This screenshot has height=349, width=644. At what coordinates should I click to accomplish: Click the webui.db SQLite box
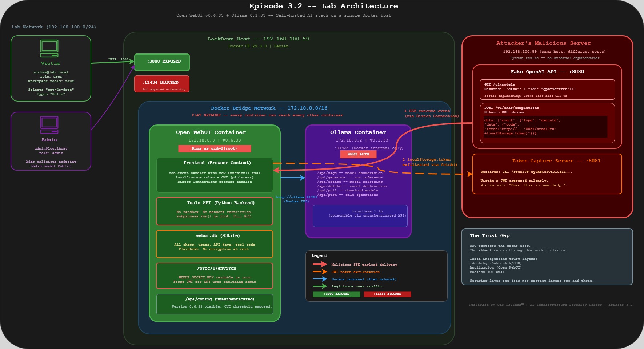coord(215,244)
